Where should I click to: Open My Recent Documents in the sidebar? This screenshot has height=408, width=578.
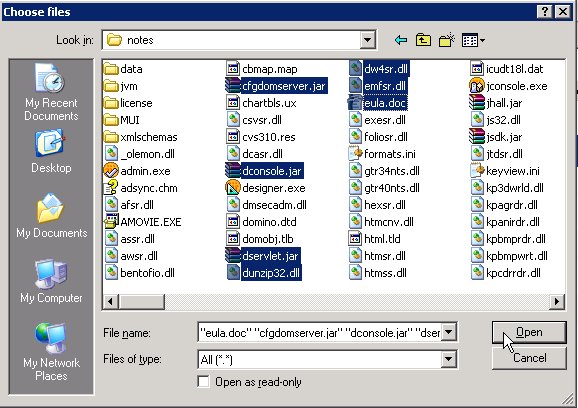click(51, 92)
